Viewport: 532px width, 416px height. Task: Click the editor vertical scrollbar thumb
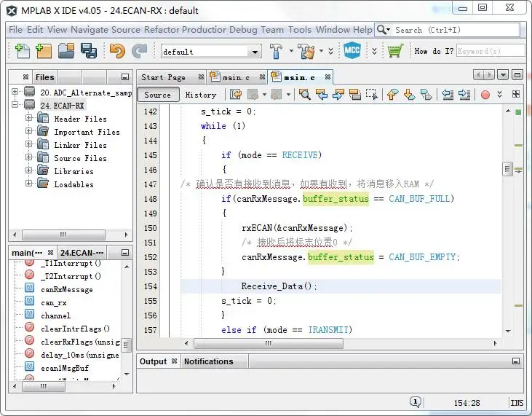[x=507, y=169]
